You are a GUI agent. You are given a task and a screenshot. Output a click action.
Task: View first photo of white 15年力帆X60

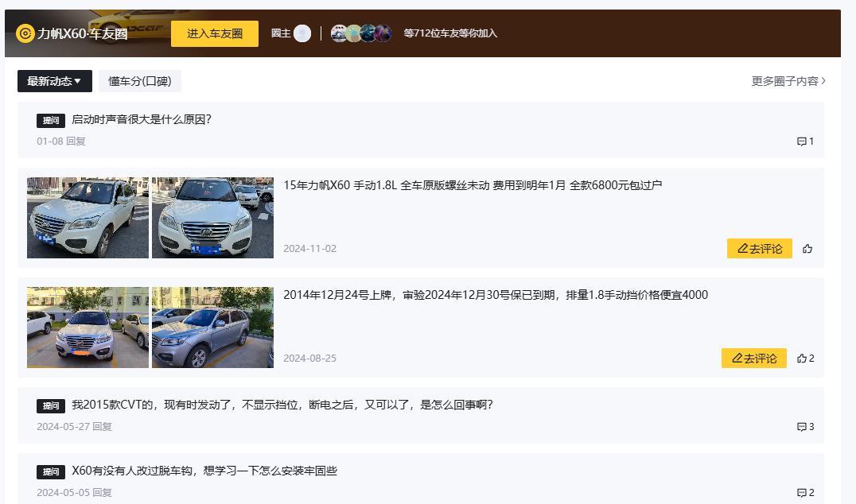(x=88, y=218)
